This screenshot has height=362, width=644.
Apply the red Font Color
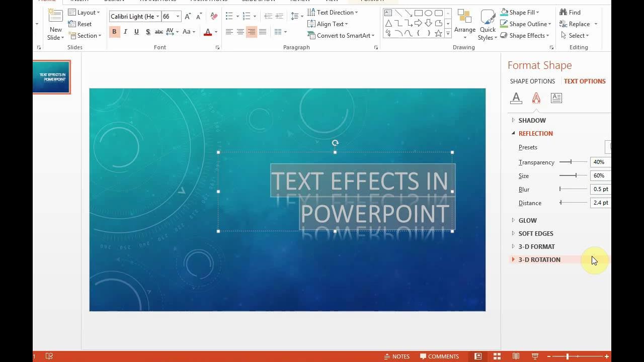[208, 32]
